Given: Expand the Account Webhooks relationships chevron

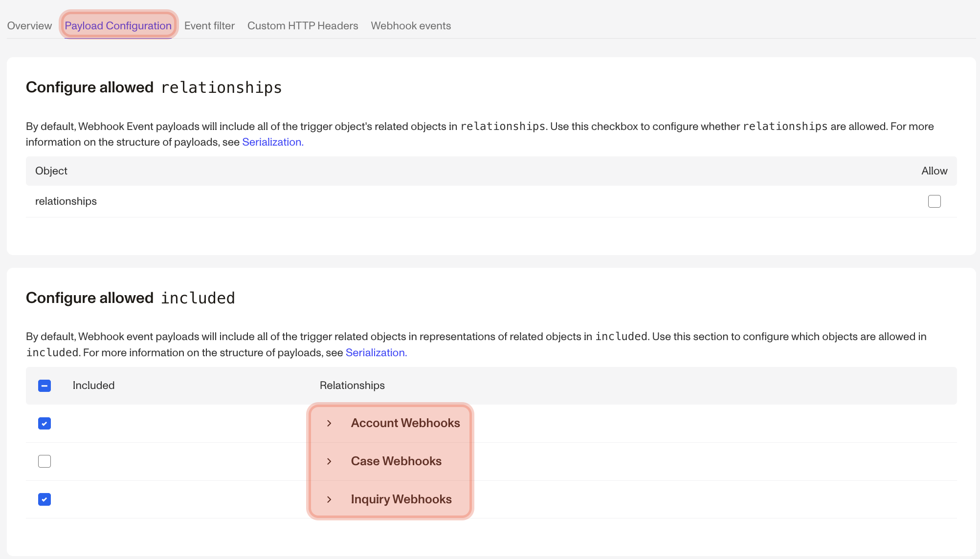Looking at the screenshot, I should pyautogui.click(x=330, y=423).
